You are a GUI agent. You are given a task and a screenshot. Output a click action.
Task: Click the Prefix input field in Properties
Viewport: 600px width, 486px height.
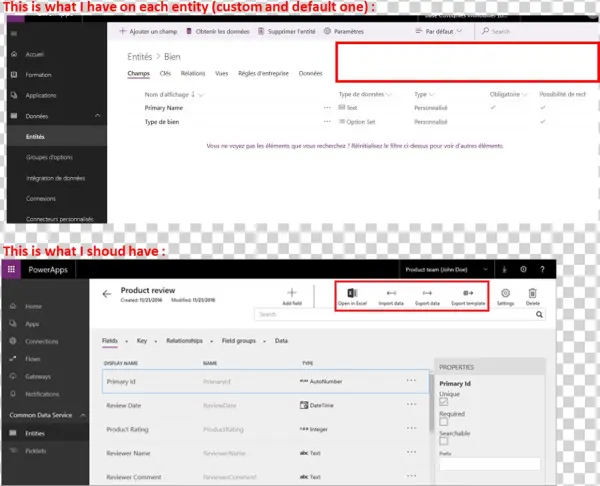coord(490,464)
